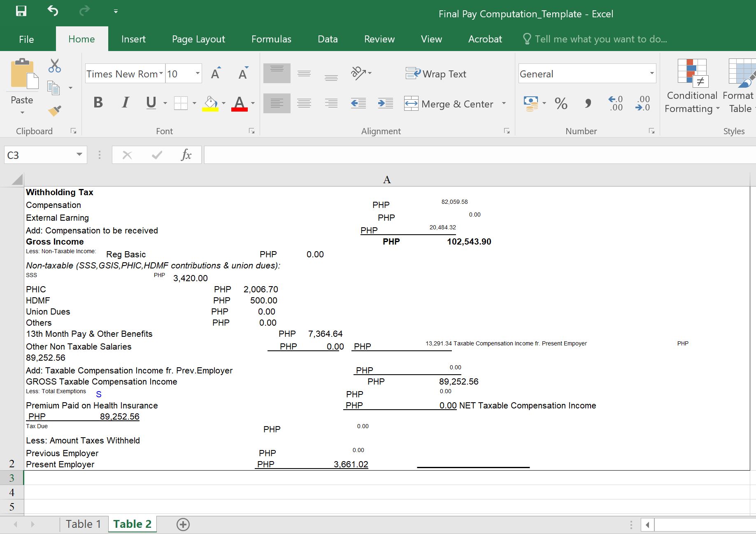The image size is (756, 534).
Task: Open fill color palette arrow
Action: (x=223, y=103)
